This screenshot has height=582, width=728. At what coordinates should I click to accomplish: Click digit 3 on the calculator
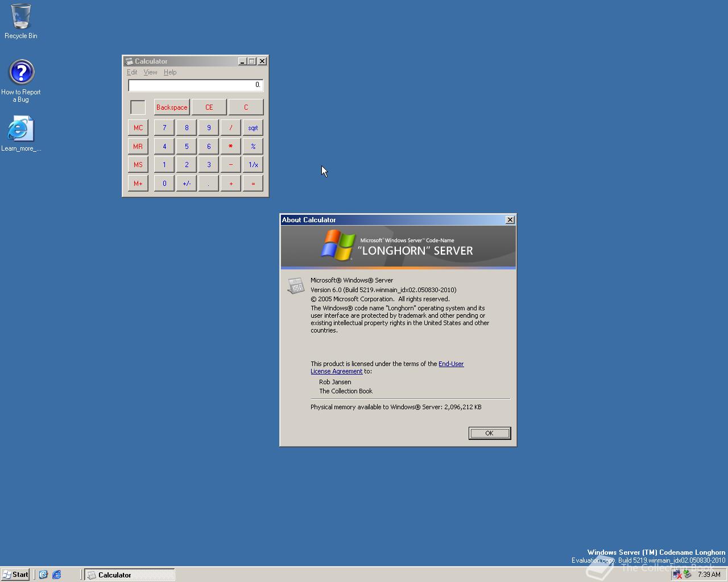[209, 165]
